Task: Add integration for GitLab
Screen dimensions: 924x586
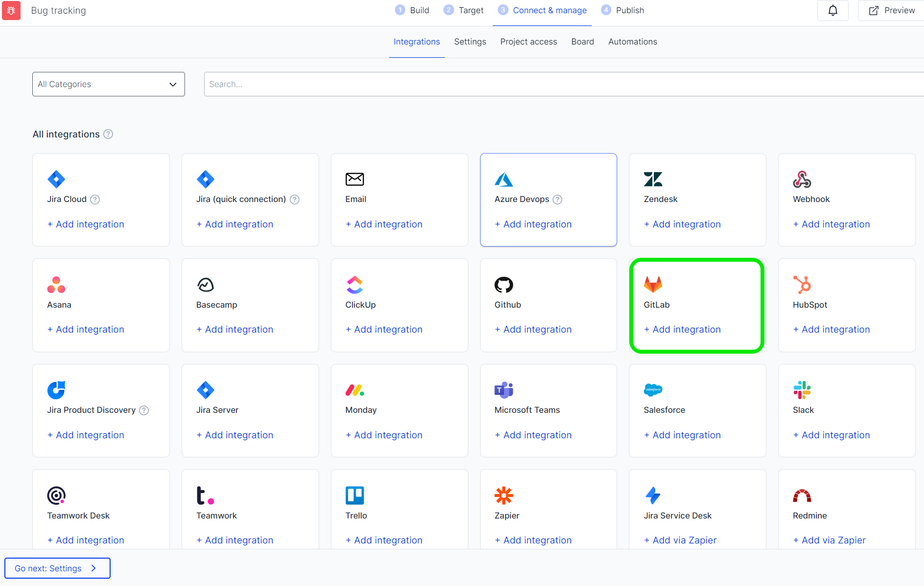Action: point(682,329)
